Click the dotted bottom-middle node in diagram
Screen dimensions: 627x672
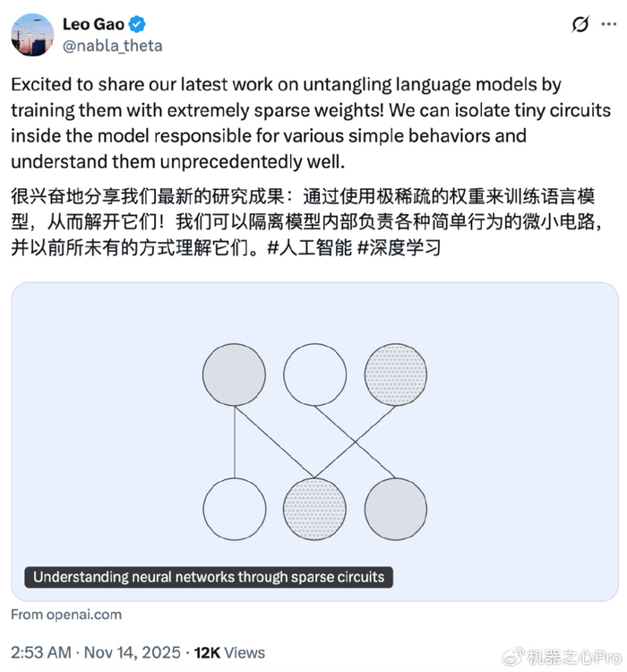(315, 509)
